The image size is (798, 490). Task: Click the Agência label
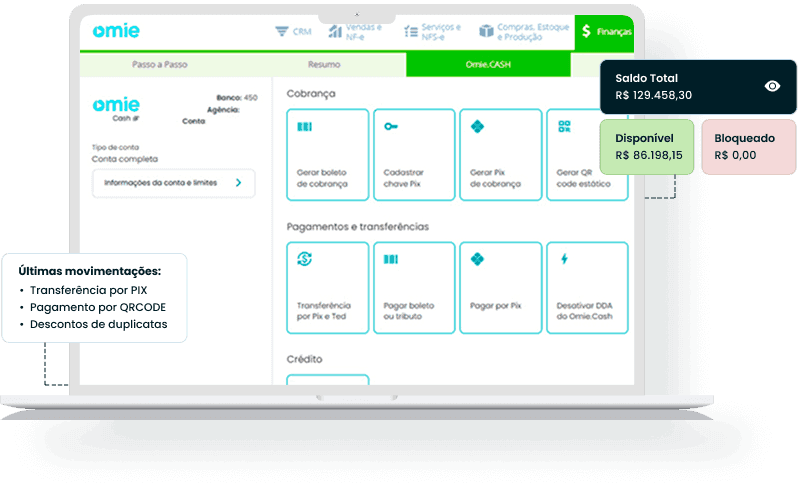(x=223, y=110)
